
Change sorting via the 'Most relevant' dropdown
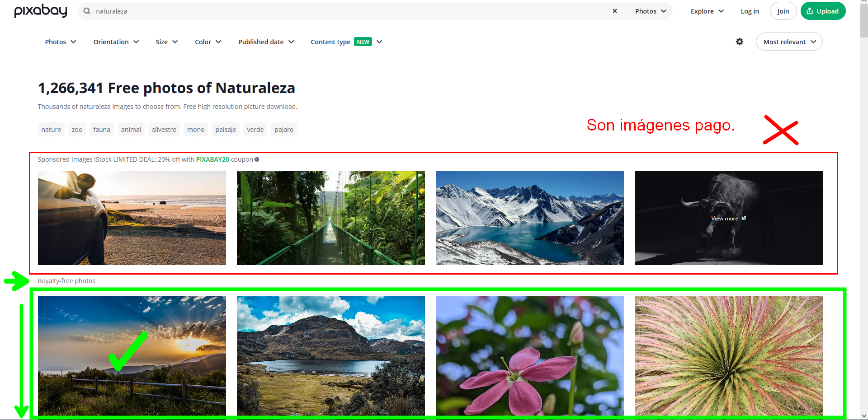[789, 42]
